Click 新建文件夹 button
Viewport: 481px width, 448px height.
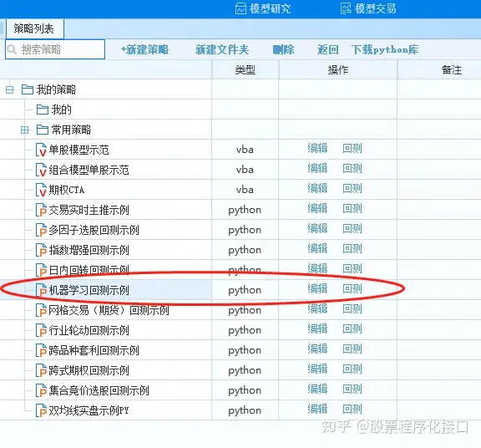222,49
